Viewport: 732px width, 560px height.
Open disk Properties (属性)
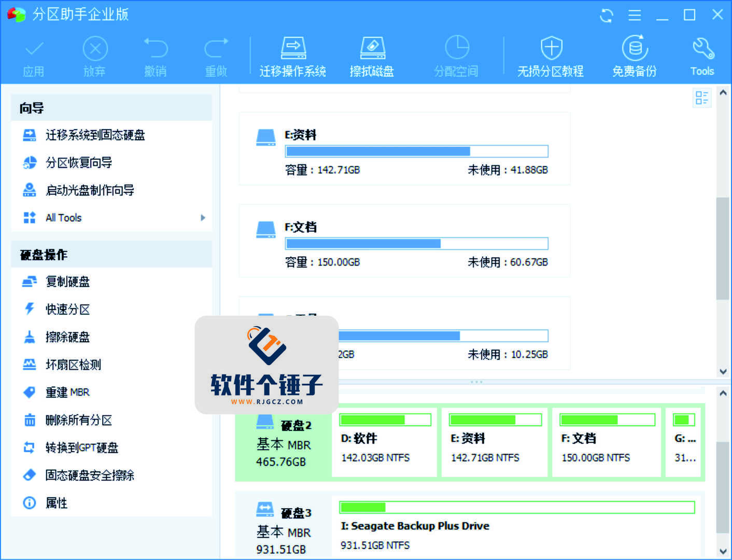(111, 503)
